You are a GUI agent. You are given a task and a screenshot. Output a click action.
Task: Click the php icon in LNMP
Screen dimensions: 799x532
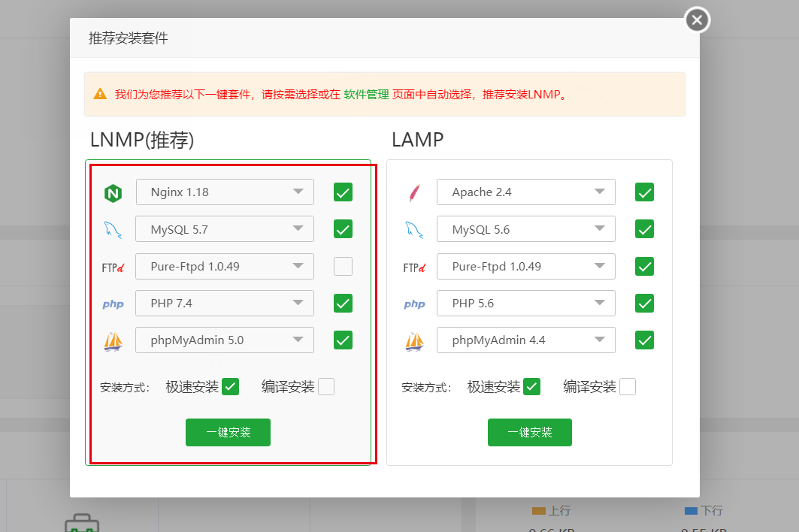(113, 304)
